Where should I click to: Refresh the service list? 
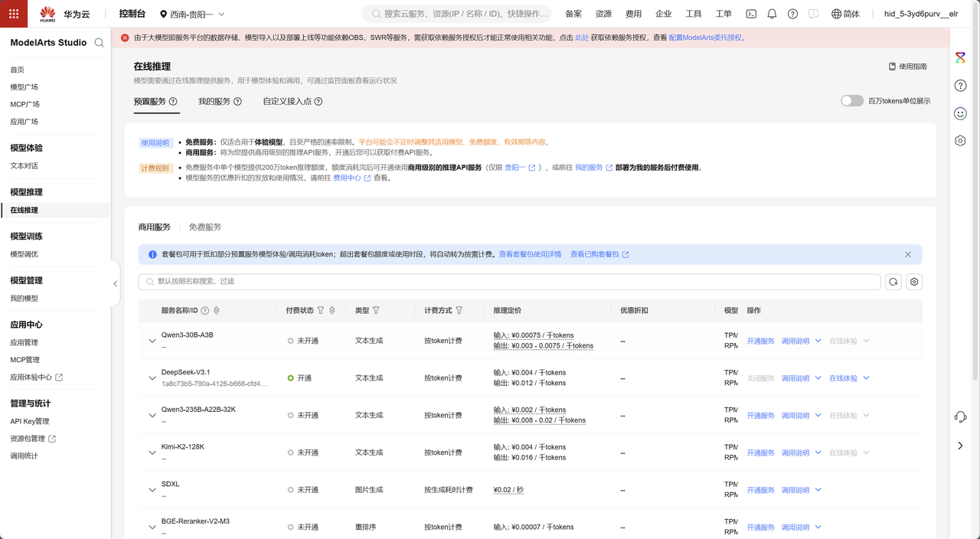point(893,282)
